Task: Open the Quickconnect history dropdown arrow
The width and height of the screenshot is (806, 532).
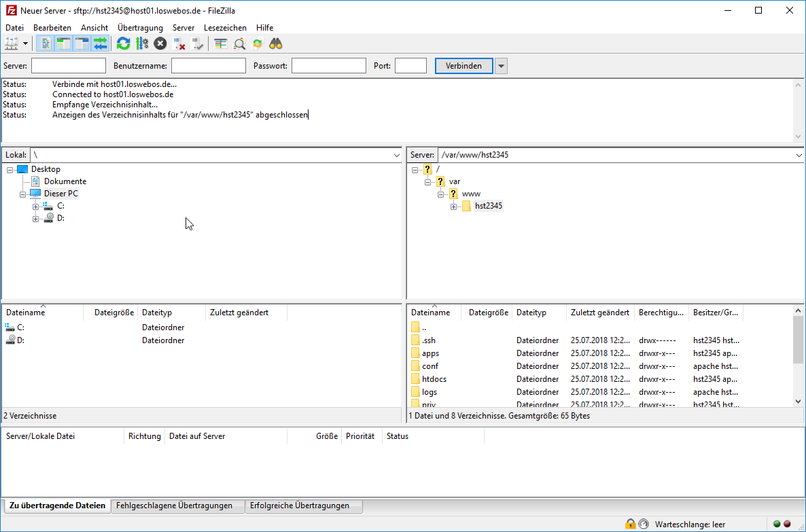Action: click(x=501, y=66)
